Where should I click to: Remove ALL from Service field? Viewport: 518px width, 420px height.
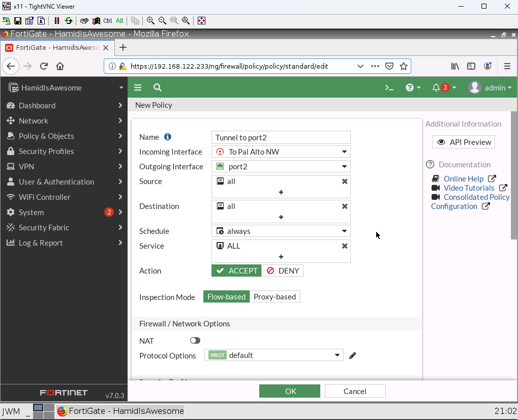[x=345, y=246]
